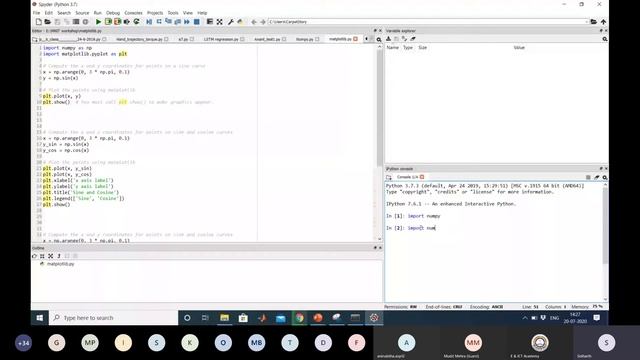Open the Tools menu

[x=173, y=13]
